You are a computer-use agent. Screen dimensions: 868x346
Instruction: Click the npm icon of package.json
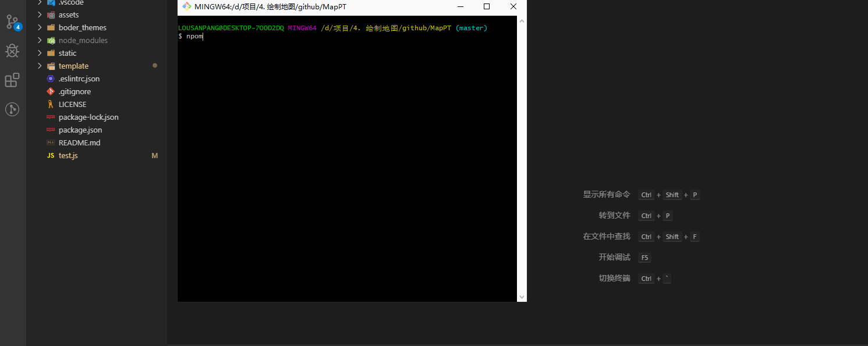(51, 130)
